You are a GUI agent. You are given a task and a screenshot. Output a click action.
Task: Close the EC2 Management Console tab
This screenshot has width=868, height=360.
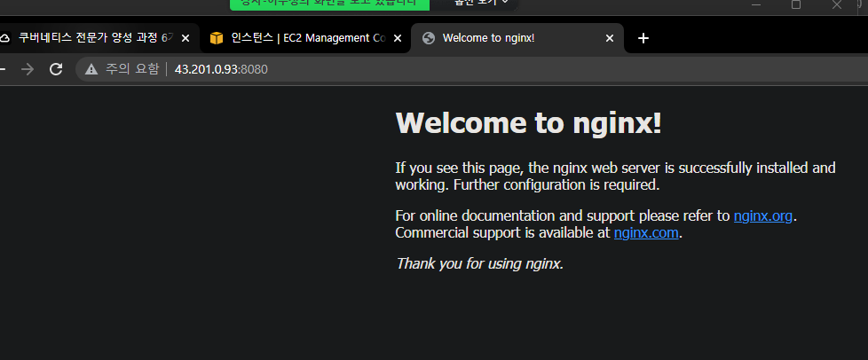pos(397,38)
